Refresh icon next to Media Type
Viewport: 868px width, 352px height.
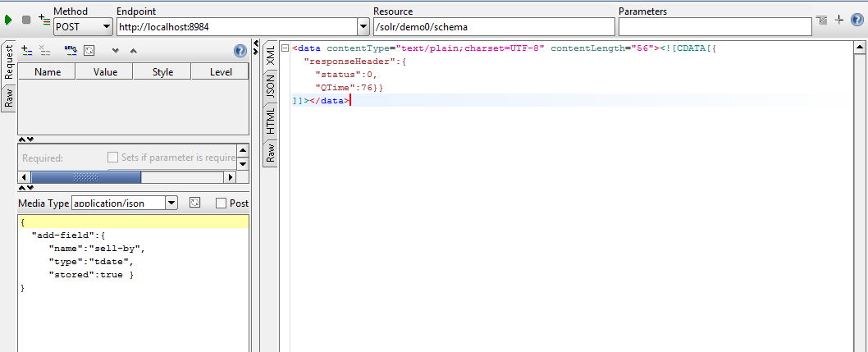pos(194,203)
